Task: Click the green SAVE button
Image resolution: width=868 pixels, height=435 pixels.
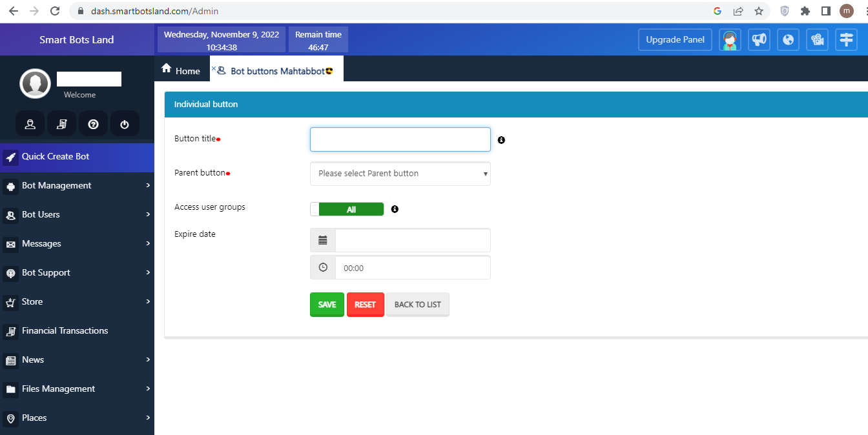Action: (327, 305)
